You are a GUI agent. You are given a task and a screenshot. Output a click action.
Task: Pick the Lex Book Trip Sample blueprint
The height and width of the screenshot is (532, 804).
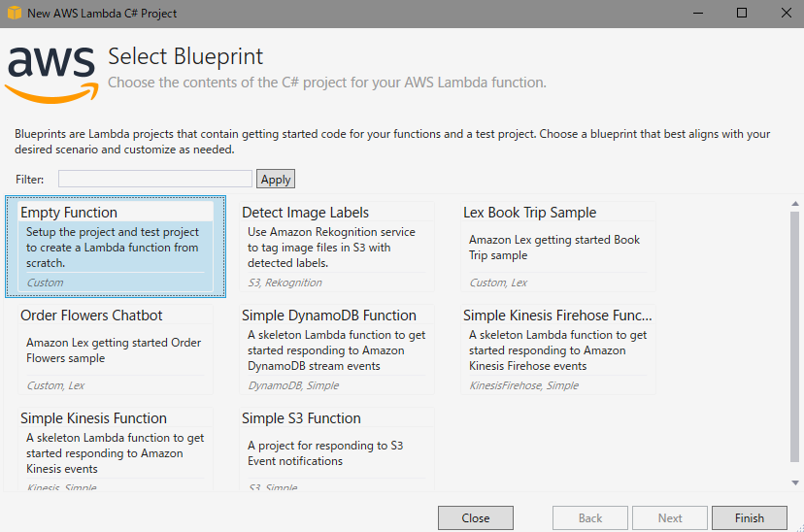click(x=558, y=247)
